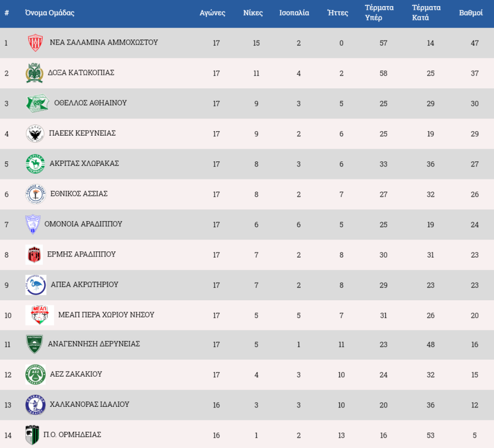Click the ΠΑΕΕΚ ΚΕΡΥΝΕΙΑΣ black eagle logo

coord(35,133)
